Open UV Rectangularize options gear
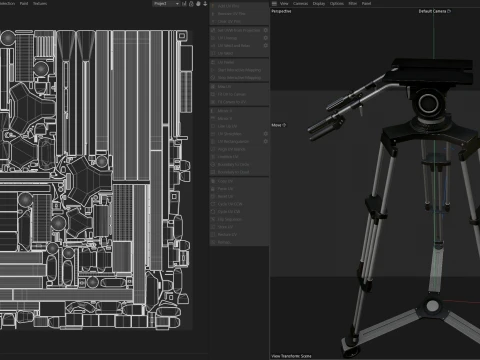480x360 pixels. pos(266,141)
